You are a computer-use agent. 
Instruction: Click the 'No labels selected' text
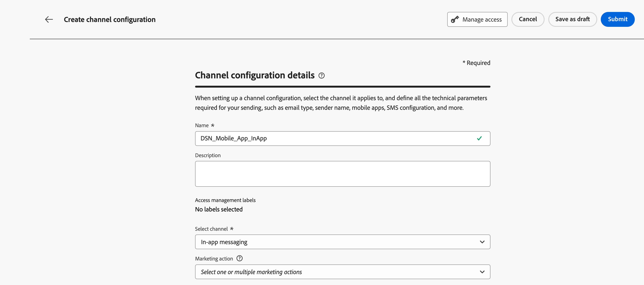219,209
